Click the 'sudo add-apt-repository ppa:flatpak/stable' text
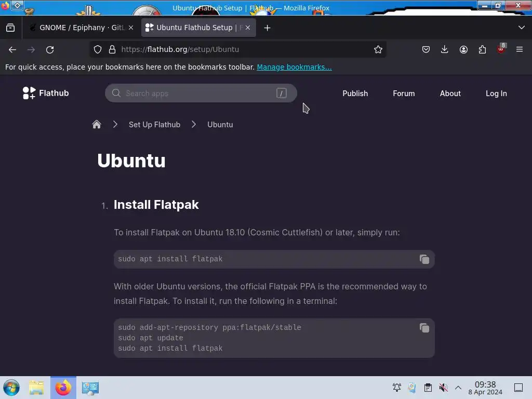Image resolution: width=532 pixels, height=399 pixels. click(x=210, y=327)
